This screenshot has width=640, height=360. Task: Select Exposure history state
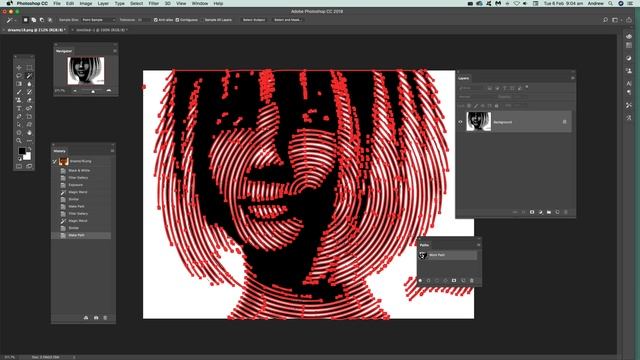point(82,185)
